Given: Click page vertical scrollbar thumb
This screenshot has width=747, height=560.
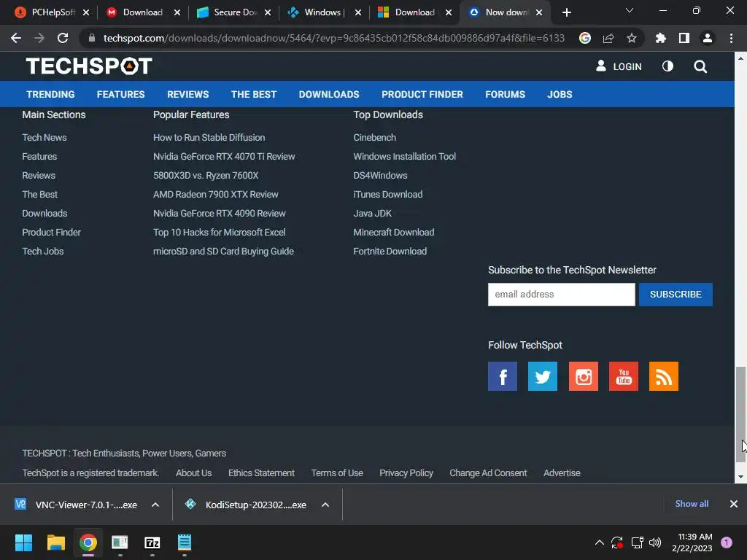Looking at the screenshot, I should (x=740, y=414).
